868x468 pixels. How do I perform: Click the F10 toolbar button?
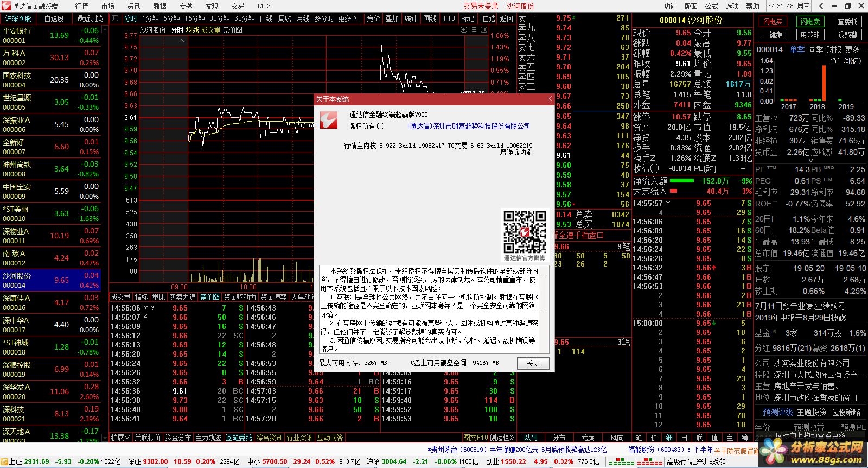click(449, 18)
